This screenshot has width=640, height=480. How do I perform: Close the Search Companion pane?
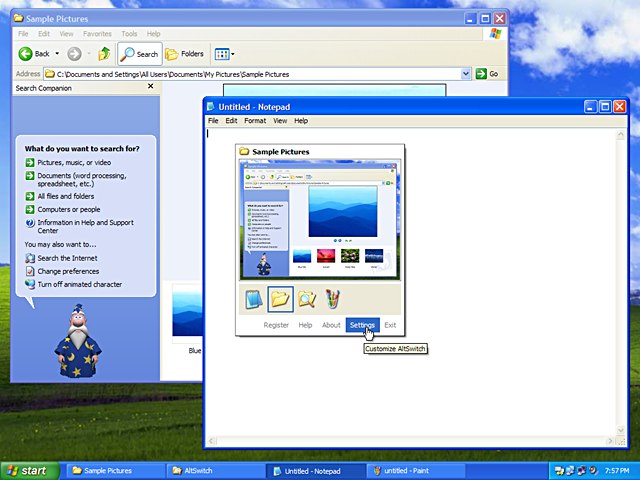click(x=151, y=86)
